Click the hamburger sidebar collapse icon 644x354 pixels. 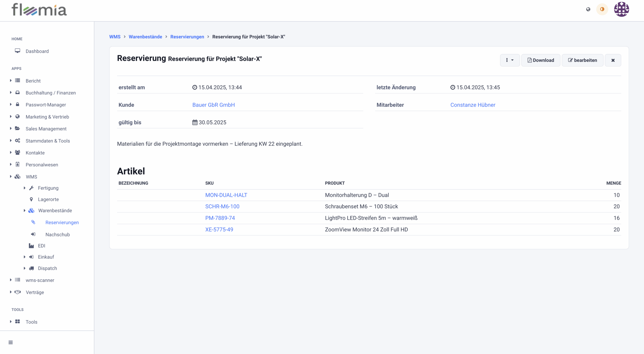click(11, 342)
